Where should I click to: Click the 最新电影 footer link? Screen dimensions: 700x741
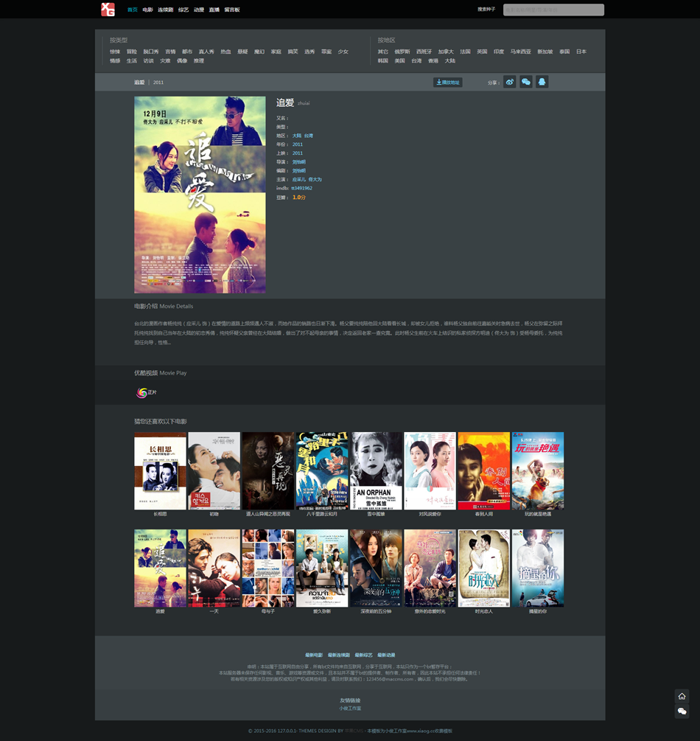click(x=314, y=655)
